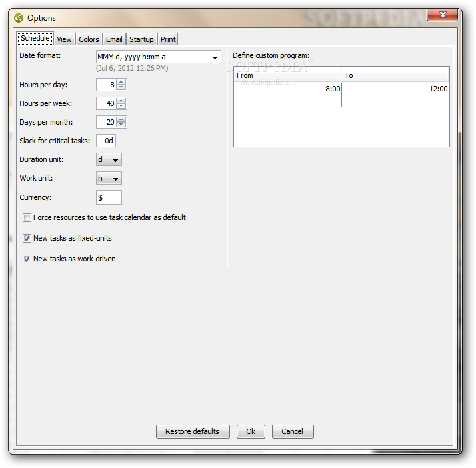Click the Hours per week field
Screen dimensions: 476x468
(x=106, y=103)
